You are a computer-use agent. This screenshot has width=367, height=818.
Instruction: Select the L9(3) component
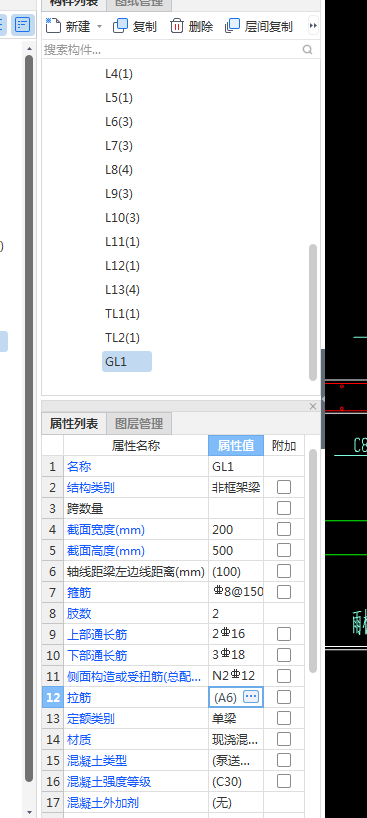pos(119,194)
